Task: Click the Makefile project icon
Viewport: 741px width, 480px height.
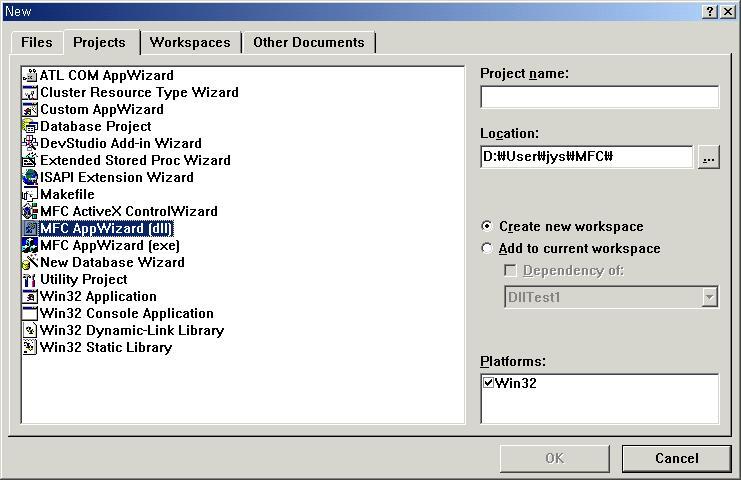Action: [x=30, y=194]
